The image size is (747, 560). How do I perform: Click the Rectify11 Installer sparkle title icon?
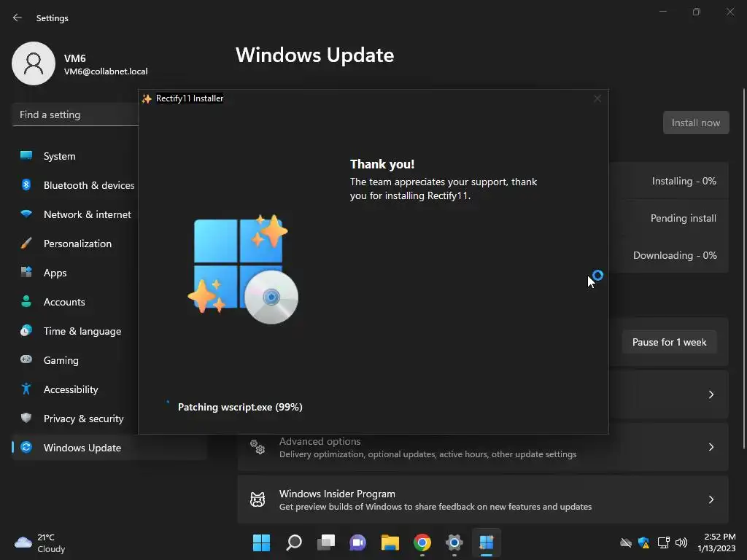point(147,98)
